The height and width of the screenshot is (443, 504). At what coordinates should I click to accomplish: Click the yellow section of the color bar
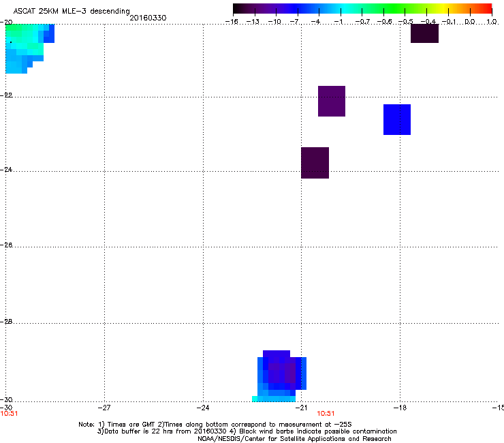click(443, 8)
